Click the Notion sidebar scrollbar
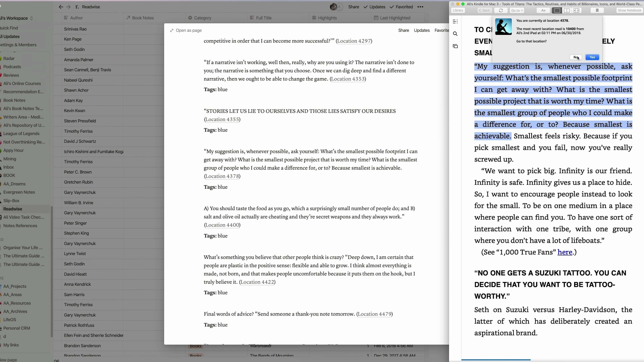The image size is (644, 362). click(x=52, y=271)
